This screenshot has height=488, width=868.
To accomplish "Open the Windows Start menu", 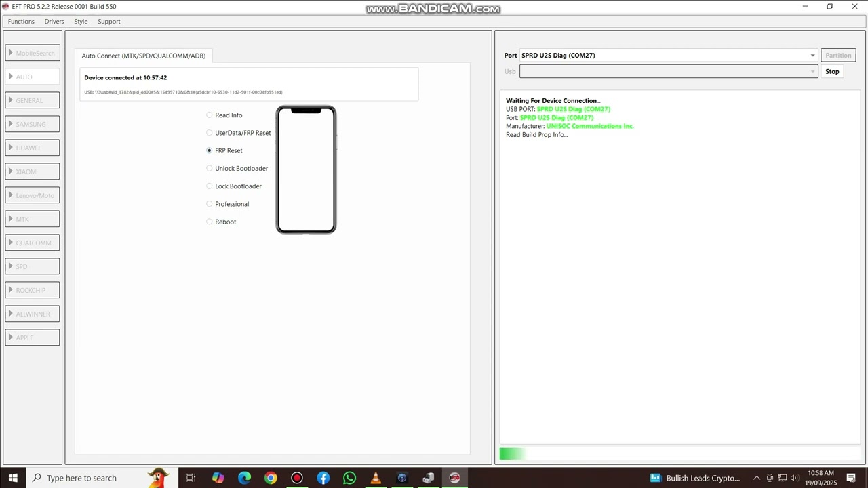I will click(x=13, y=478).
